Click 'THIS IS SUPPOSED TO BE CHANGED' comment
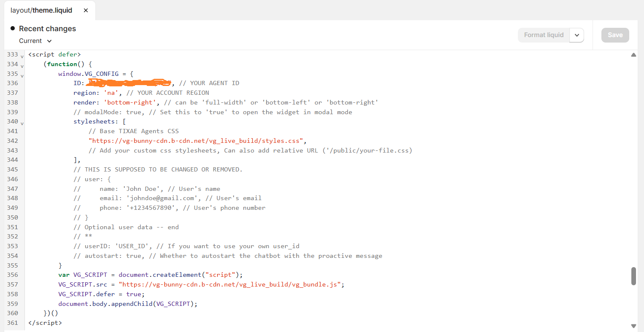The image size is (644, 332). coord(158,169)
